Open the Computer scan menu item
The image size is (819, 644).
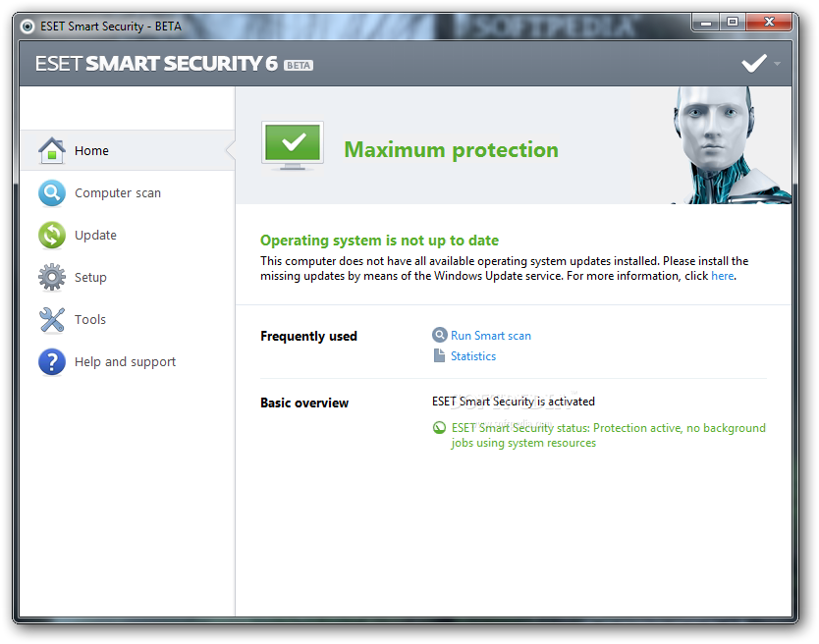point(118,193)
